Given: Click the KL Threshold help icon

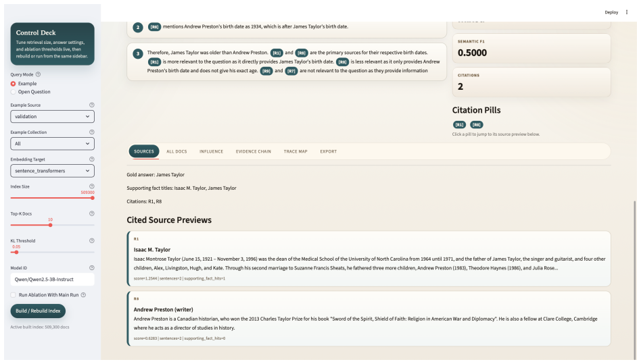Looking at the screenshot, I should pyautogui.click(x=91, y=241).
